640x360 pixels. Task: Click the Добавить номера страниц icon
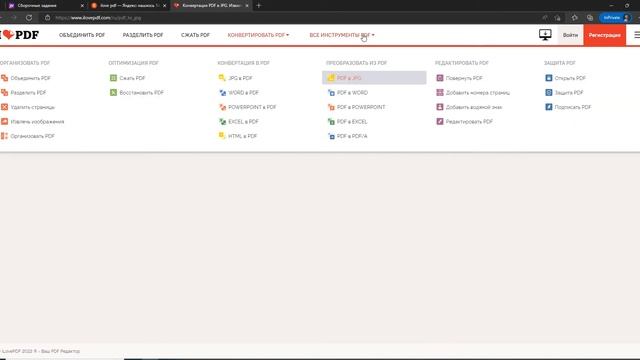pos(440,93)
